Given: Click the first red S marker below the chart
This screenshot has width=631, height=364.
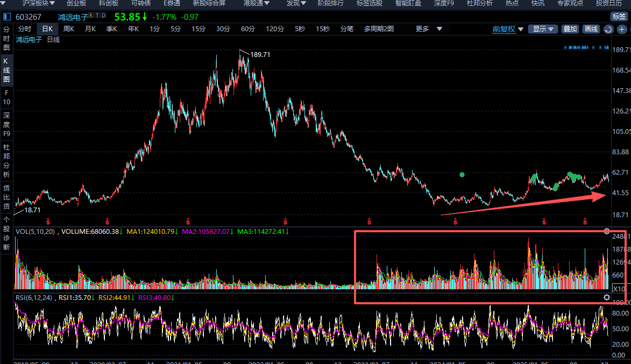Looking at the screenshot, I should [x=48, y=222].
